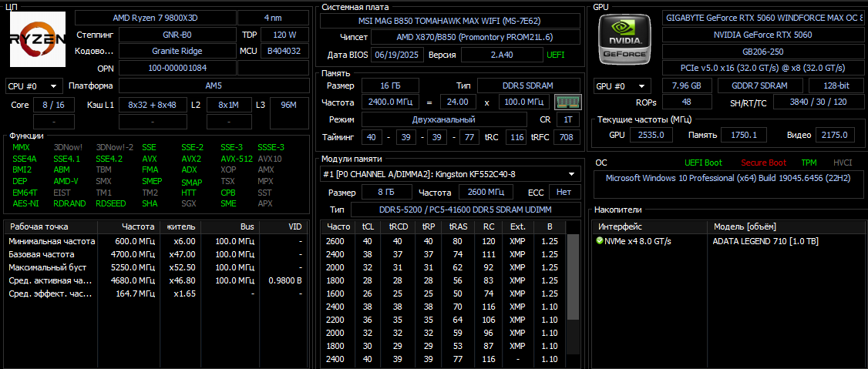The width and height of the screenshot is (868, 369).
Task: Click the MSI MAG B850 TOMAHAWK field
Action: [x=450, y=21]
